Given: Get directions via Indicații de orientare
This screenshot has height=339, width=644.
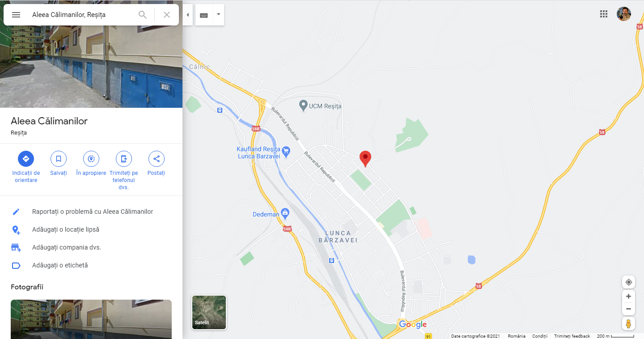Looking at the screenshot, I should pos(26,159).
